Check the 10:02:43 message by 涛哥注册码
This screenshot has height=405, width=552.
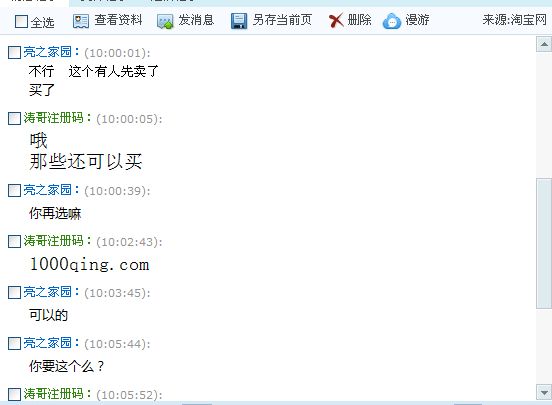[14, 242]
